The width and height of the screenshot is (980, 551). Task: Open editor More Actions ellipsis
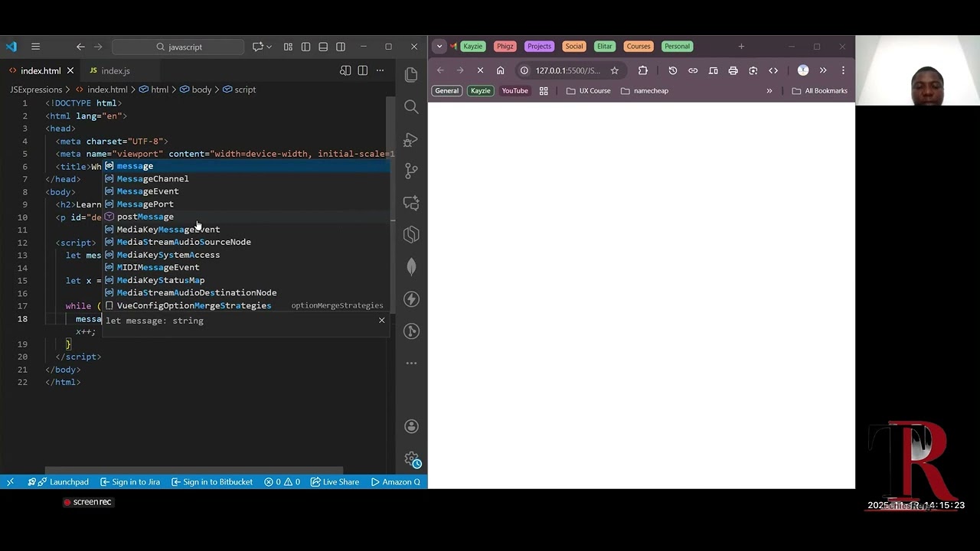380,70
